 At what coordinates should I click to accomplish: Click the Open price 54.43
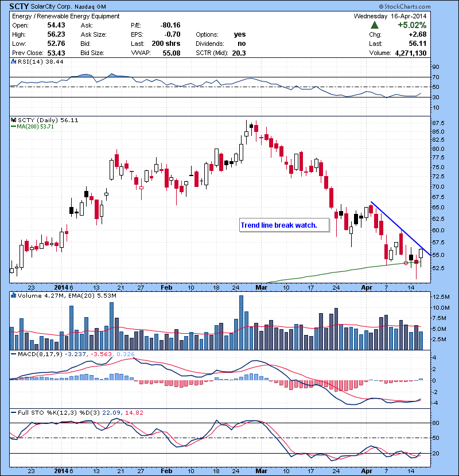tap(56, 25)
